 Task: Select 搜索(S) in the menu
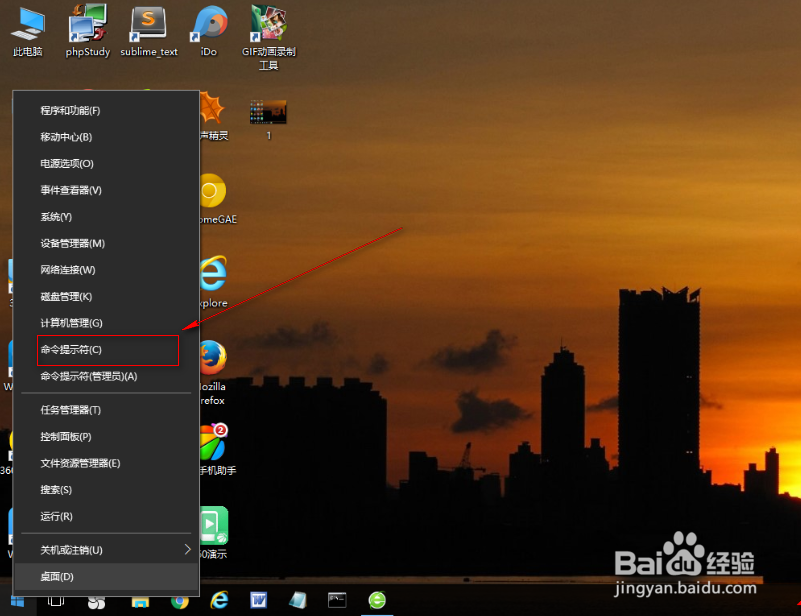[x=106, y=490]
